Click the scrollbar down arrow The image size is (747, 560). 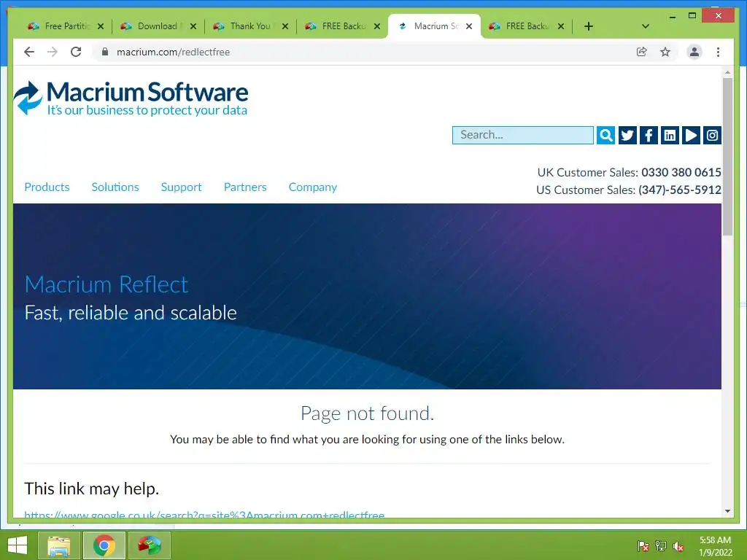click(727, 511)
